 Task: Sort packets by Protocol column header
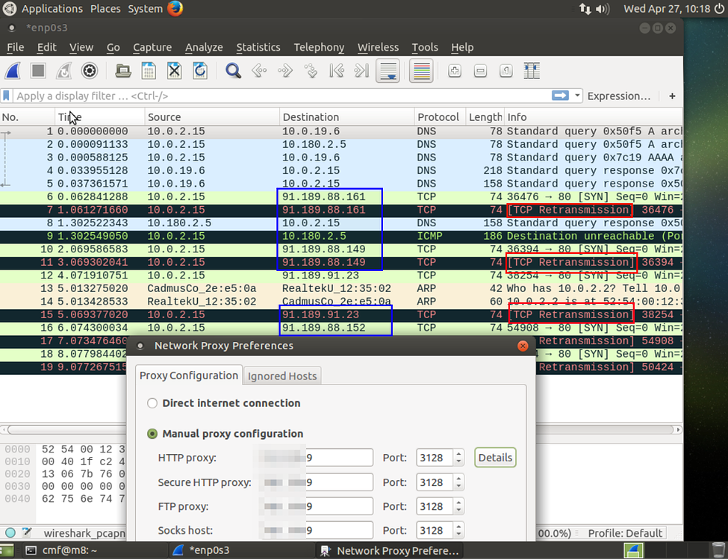tap(440, 117)
